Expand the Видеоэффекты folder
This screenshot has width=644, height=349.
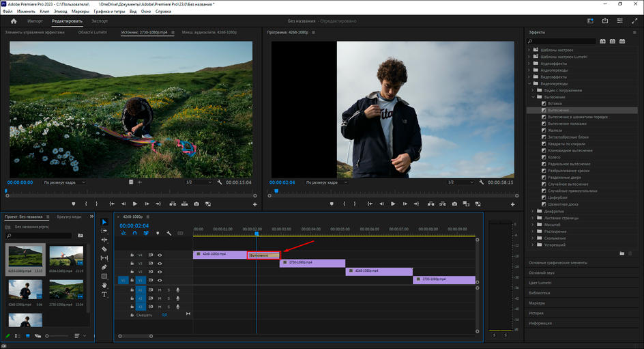pos(529,77)
